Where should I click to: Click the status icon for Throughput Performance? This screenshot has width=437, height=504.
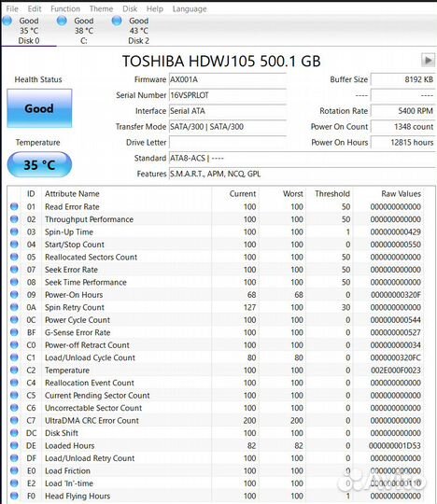pos(14,219)
